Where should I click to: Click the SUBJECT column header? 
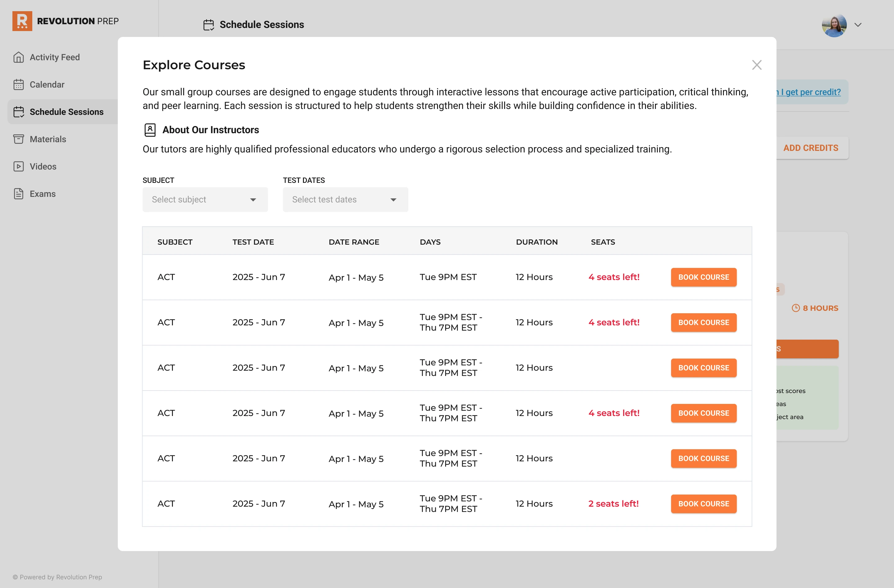tap(175, 242)
